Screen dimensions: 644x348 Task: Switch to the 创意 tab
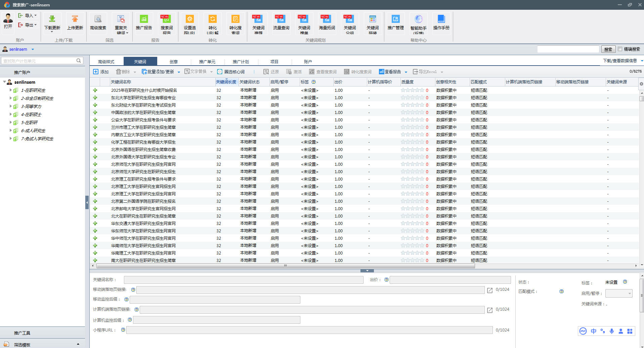coord(174,62)
